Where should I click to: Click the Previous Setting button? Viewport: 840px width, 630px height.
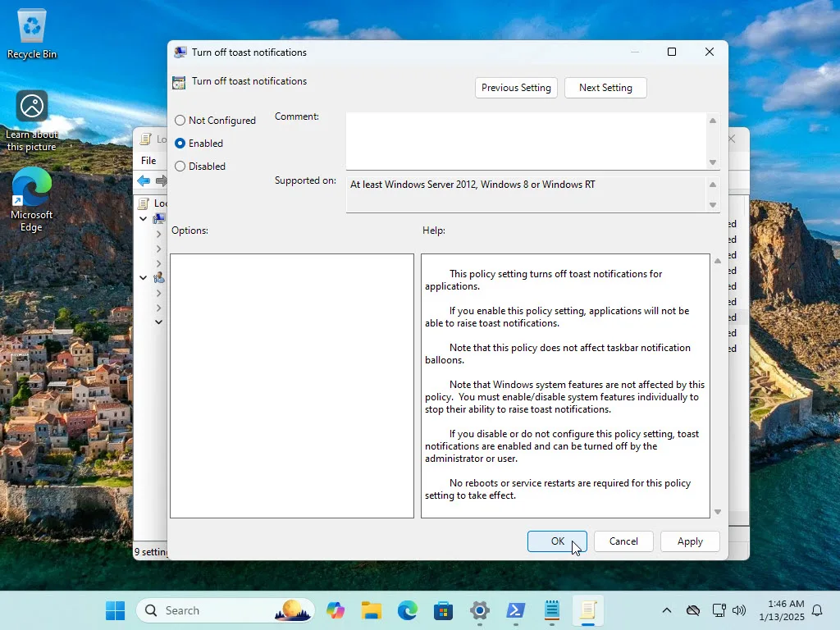[x=516, y=88]
